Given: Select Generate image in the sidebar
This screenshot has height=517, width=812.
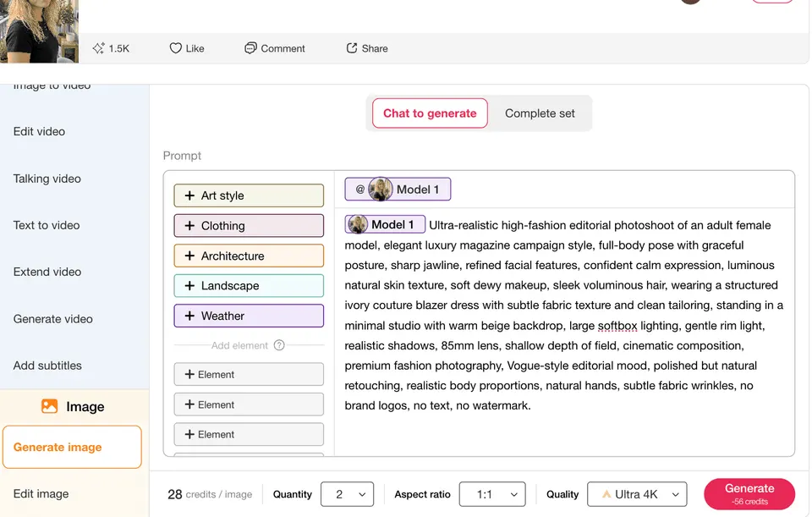Looking at the screenshot, I should (72, 447).
